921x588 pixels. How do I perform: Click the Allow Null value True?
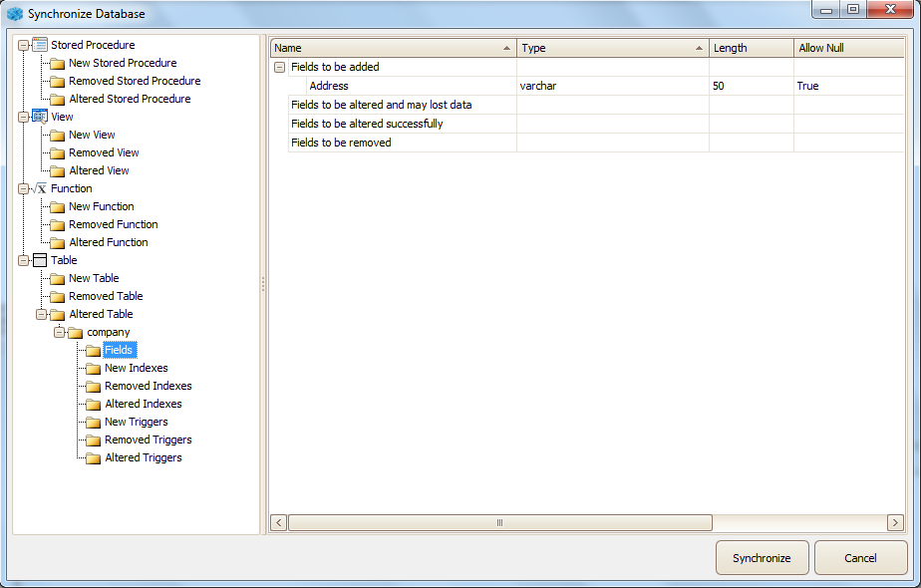(849, 86)
